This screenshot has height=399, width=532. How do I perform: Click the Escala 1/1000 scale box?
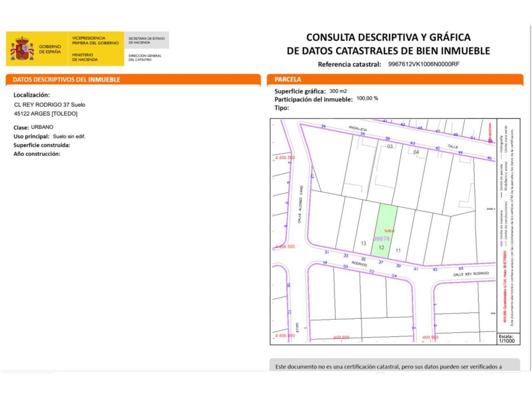pos(506,339)
